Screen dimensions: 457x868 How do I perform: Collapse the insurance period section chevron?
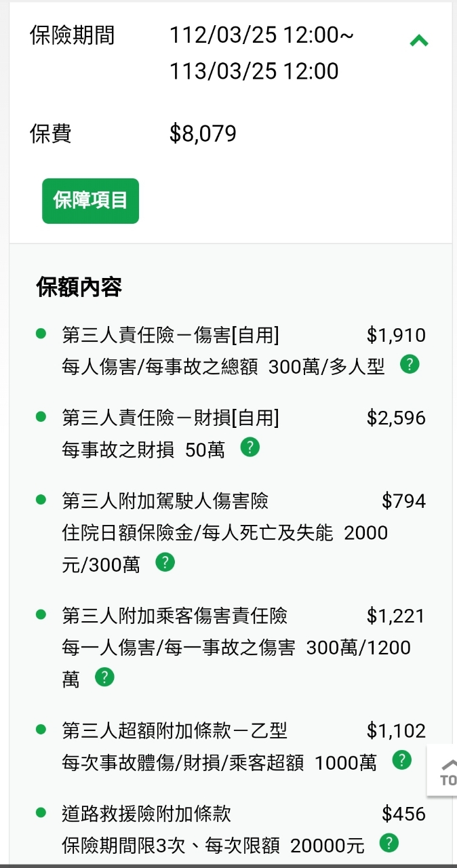click(419, 41)
